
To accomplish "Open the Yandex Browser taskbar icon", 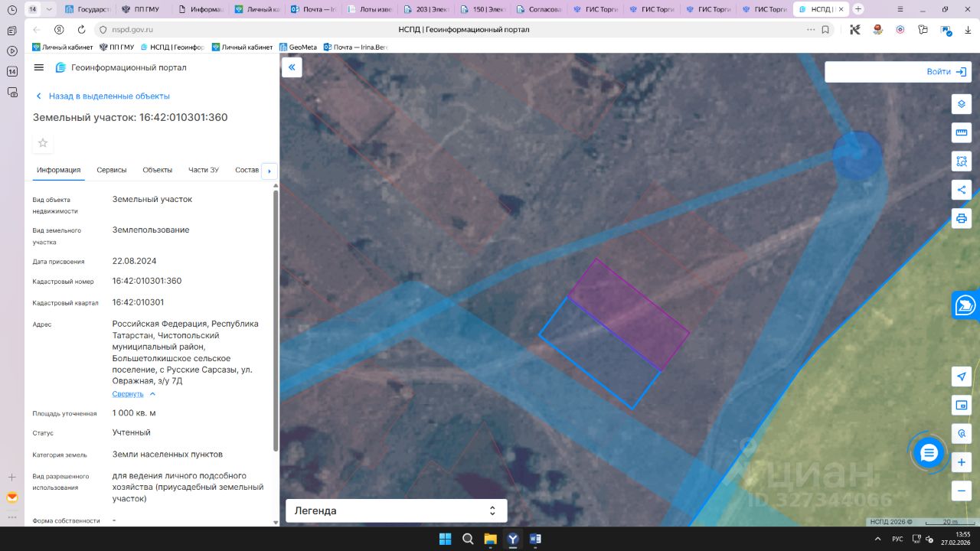I will [x=513, y=539].
